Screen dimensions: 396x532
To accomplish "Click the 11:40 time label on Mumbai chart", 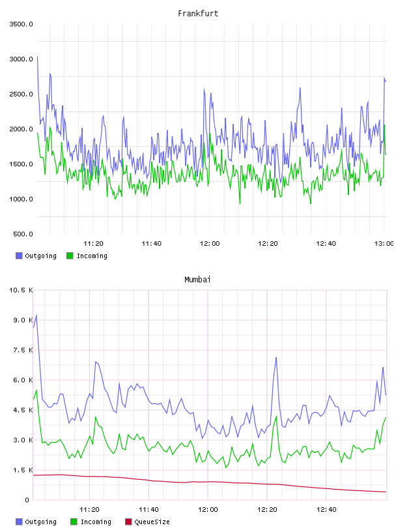I will point(148,510).
